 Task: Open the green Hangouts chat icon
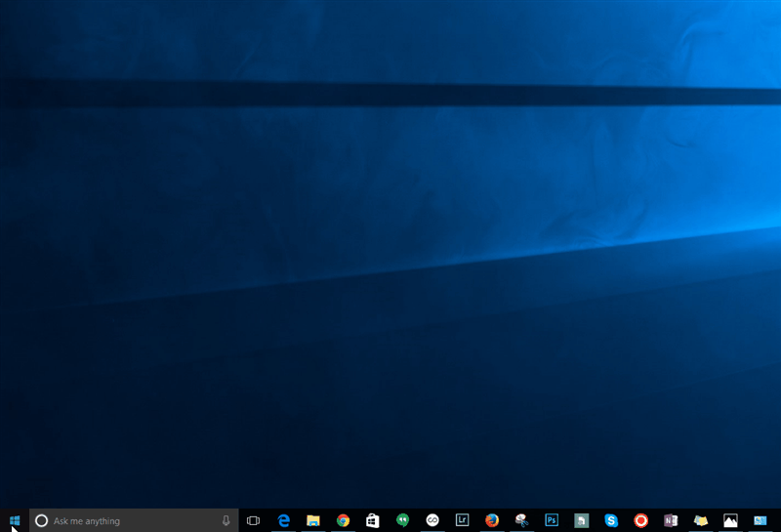point(402,520)
